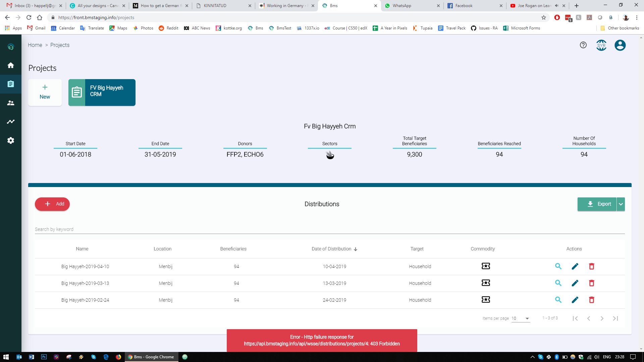Screen dimensions: 644x362
Task: Click the Search by keyword field
Action: [x=101, y=229]
